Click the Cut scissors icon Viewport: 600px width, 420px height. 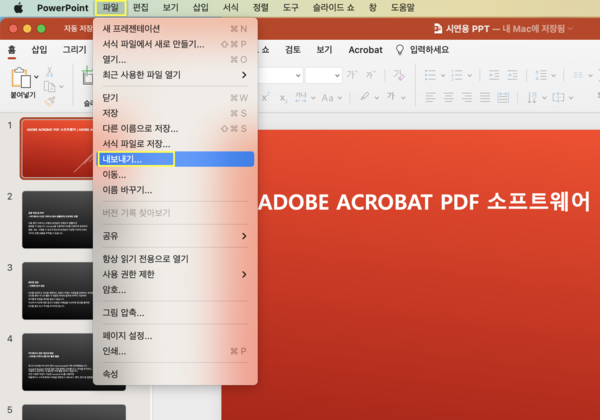click(x=49, y=72)
